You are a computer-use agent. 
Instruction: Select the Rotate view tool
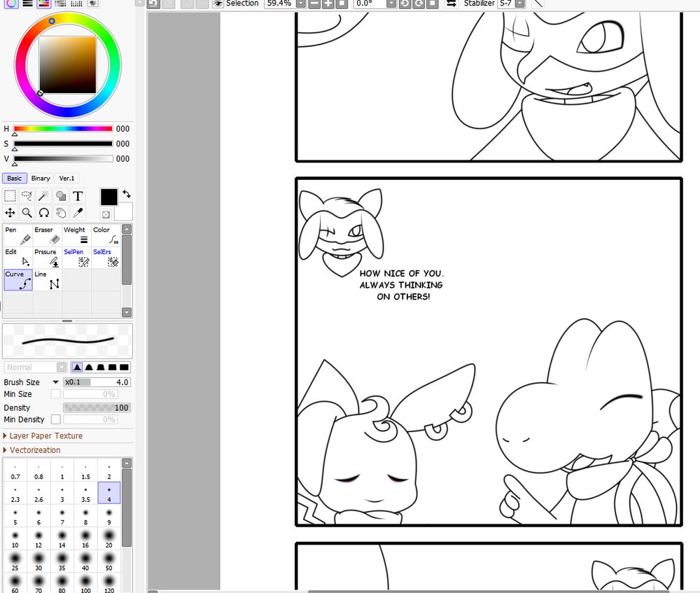pyautogui.click(x=43, y=213)
